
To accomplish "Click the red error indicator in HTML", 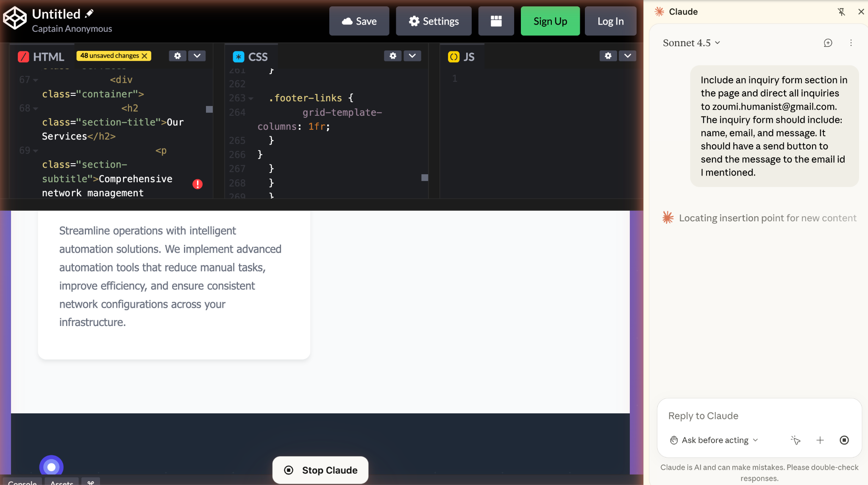I will click(x=198, y=184).
